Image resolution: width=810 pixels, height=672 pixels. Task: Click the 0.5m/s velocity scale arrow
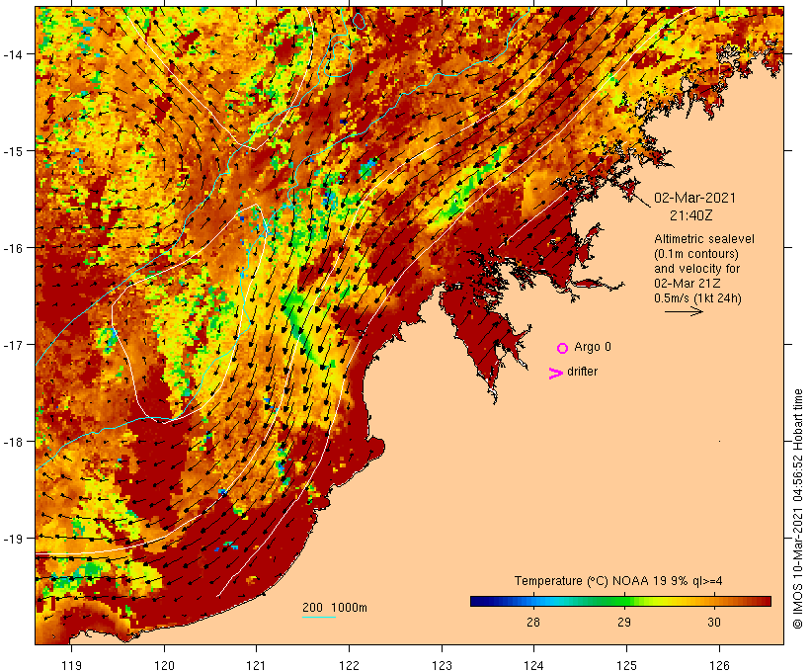(684, 311)
